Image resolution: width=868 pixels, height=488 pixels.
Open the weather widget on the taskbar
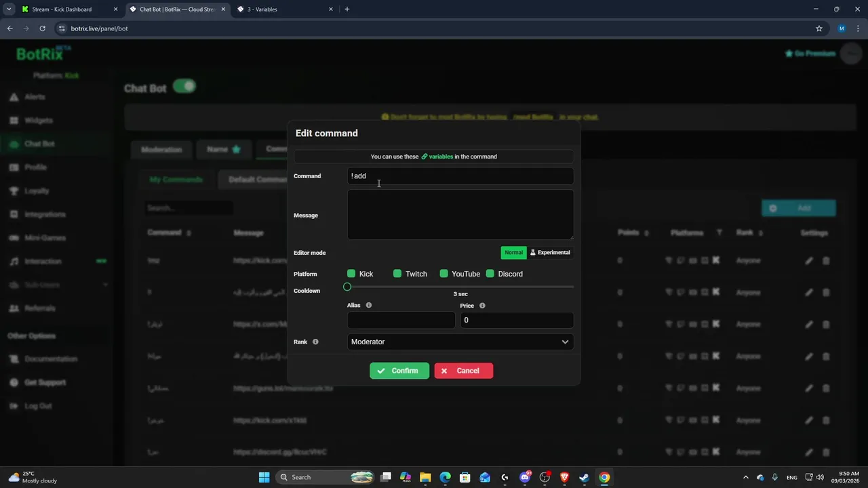click(33, 477)
